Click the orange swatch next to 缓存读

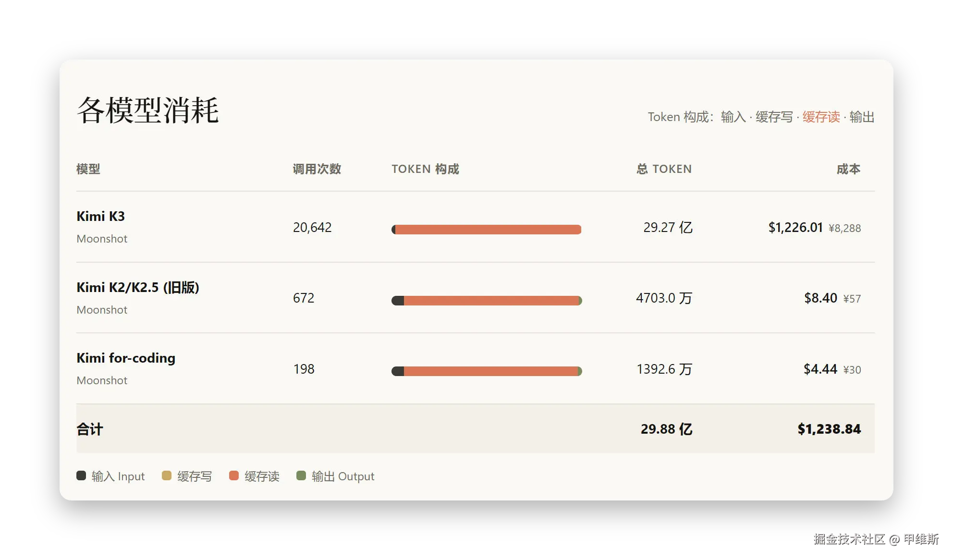tap(234, 475)
